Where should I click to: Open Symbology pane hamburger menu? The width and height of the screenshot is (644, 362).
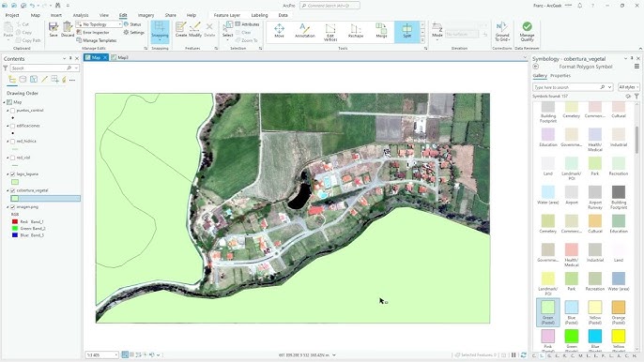pos(636,66)
